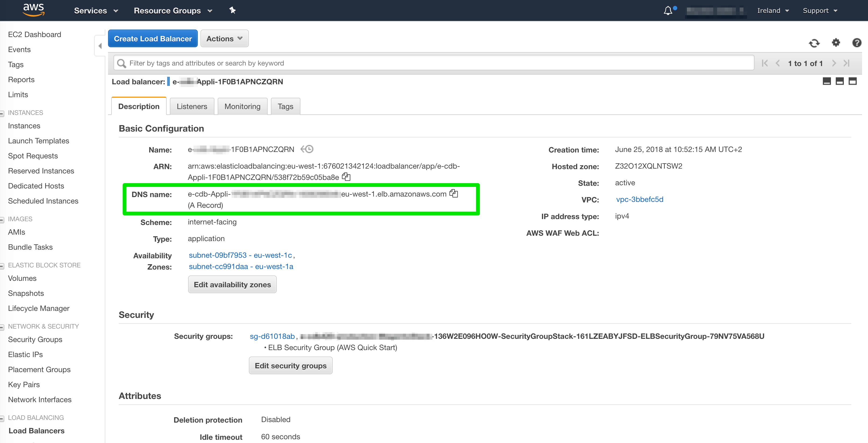
Task: Open Key Pairs in sidebar
Action: point(24,384)
